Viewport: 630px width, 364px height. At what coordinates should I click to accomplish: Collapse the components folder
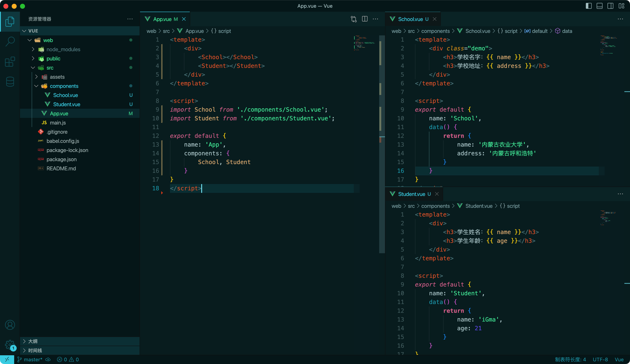(64, 86)
